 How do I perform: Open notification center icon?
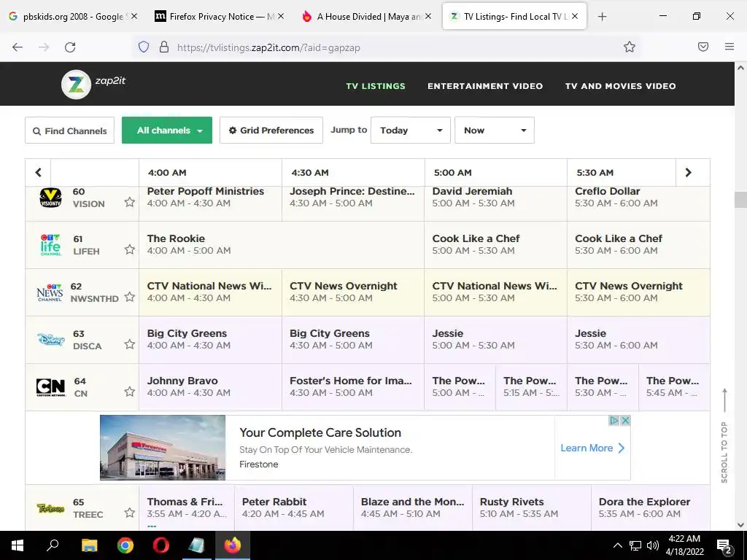724,546
